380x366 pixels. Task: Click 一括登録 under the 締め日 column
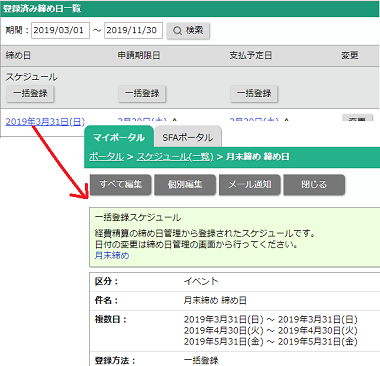coord(30,93)
